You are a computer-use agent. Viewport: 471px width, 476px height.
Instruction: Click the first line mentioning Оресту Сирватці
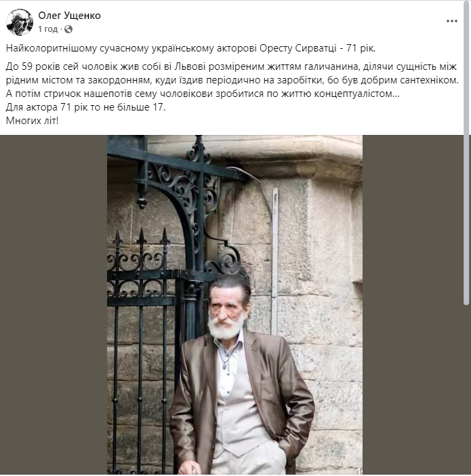tap(190, 49)
